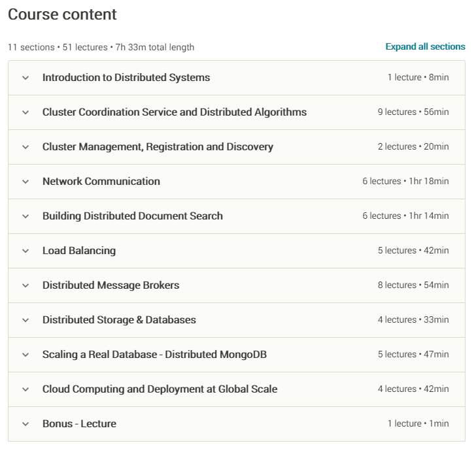This screenshot has height=454, width=476.
Task: Open the Distributed Message Brokers section title
Action: 110,285
